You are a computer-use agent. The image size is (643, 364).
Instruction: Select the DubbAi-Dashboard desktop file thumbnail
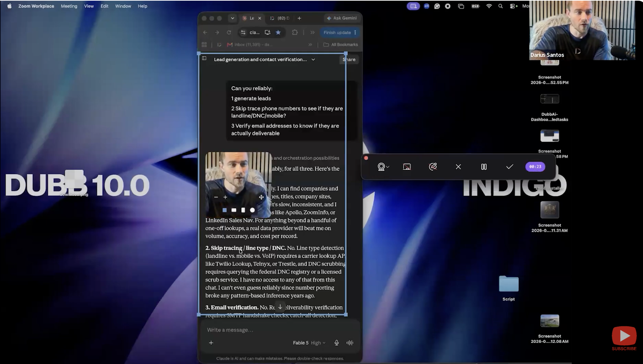point(549,99)
